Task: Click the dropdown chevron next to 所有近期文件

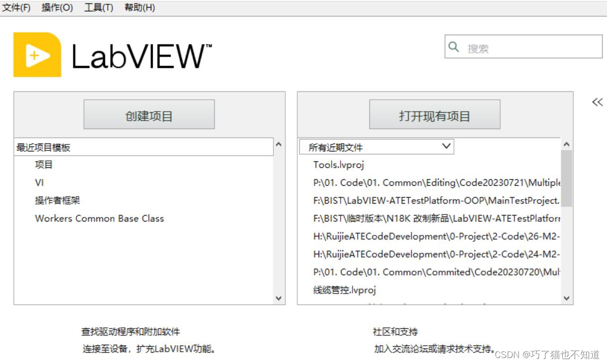Action: click(x=446, y=146)
